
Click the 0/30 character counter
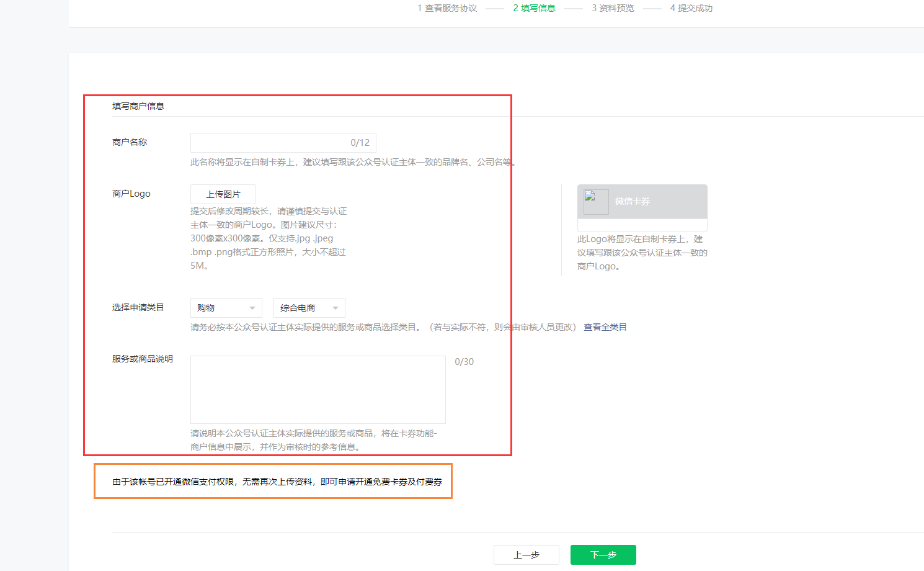coord(464,362)
